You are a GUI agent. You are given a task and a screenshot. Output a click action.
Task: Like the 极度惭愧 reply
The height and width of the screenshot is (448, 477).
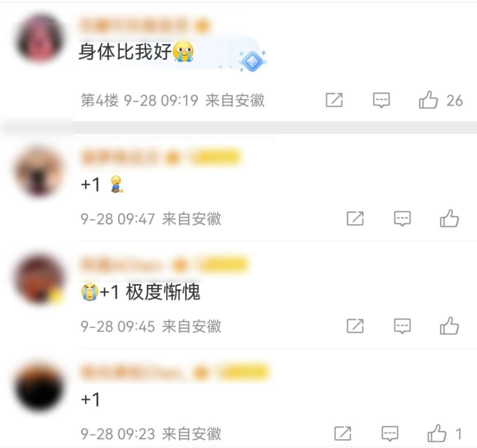pos(449,326)
